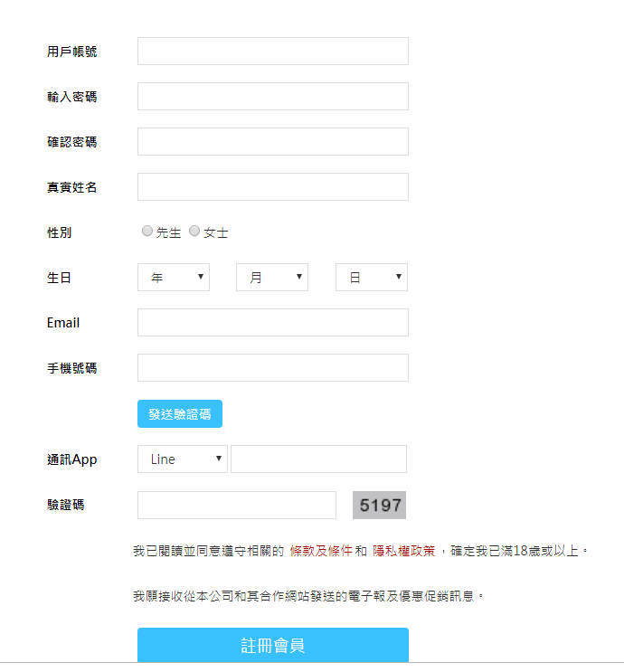Image resolution: width=624 pixels, height=672 pixels.
Task: Open the 條款及條件 link
Action: 320,551
